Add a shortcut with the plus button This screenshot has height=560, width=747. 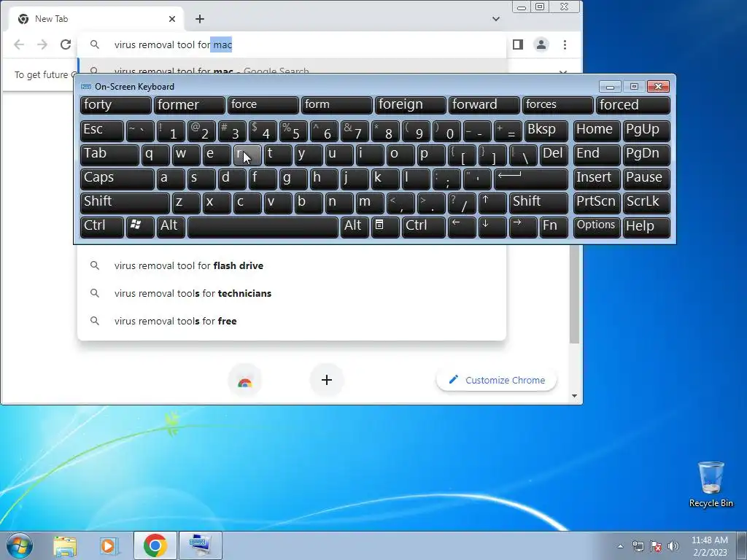click(x=327, y=380)
